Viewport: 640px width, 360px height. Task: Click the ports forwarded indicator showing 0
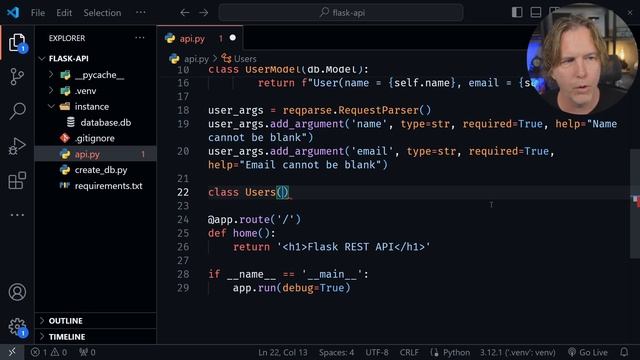coord(87,352)
